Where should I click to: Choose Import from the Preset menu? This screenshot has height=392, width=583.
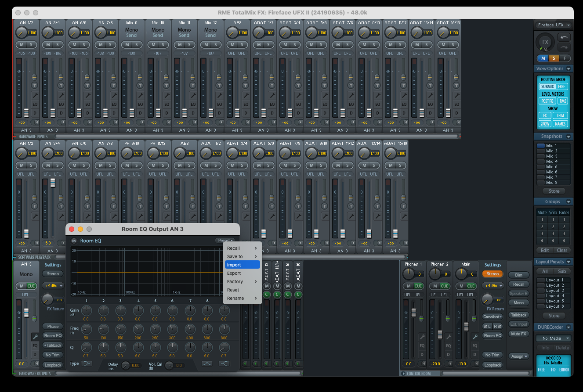[242, 265]
